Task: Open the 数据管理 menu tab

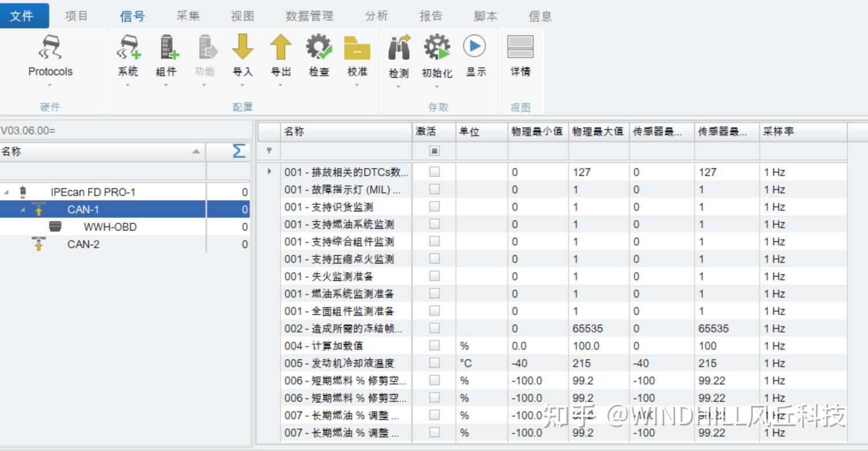Action: (308, 16)
